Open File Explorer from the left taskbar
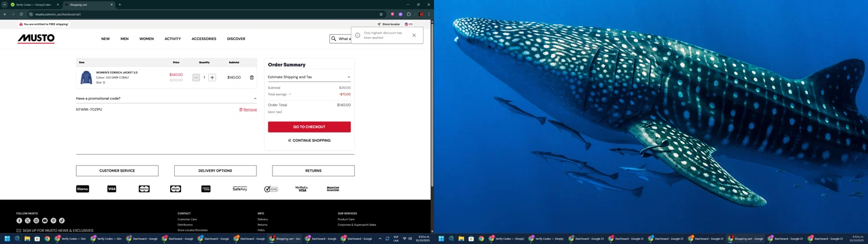The width and height of the screenshot is (868, 244). tap(27, 238)
